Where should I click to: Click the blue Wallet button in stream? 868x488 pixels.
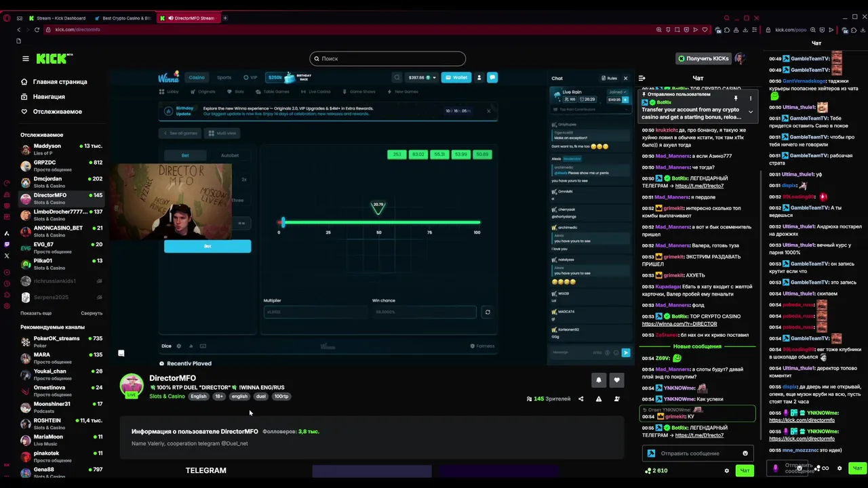[x=456, y=77]
